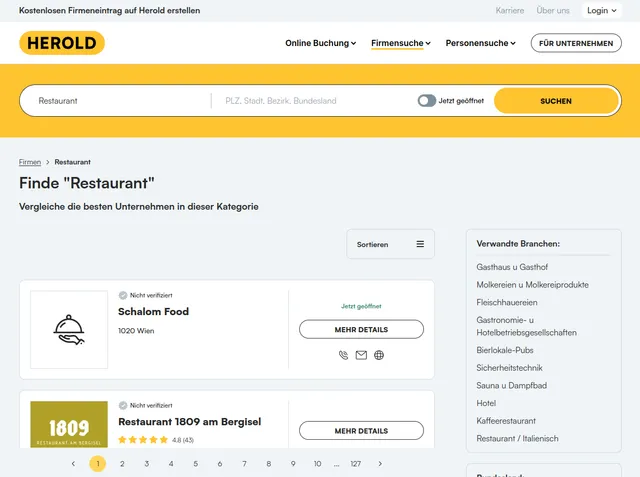640x477 pixels.
Task: Click the FÜR UNTERNEHMEN button
Action: point(576,43)
